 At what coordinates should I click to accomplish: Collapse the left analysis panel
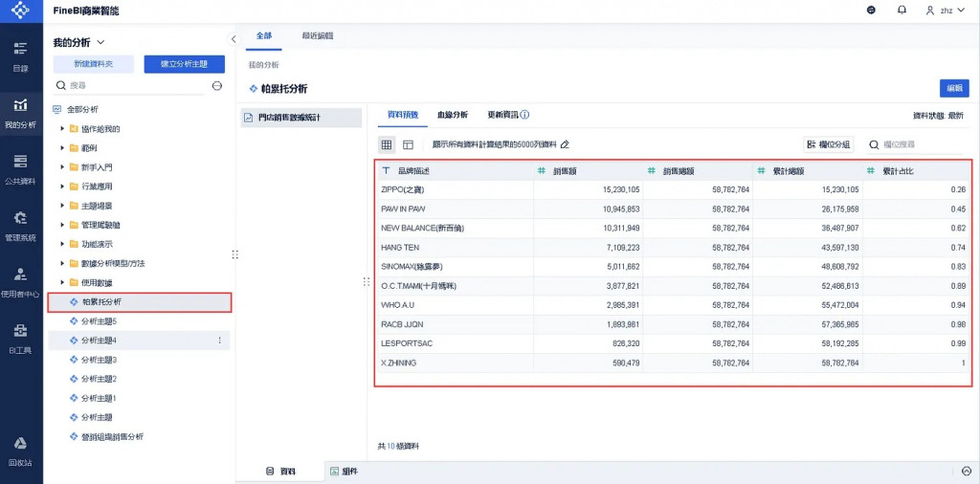pos(234,38)
